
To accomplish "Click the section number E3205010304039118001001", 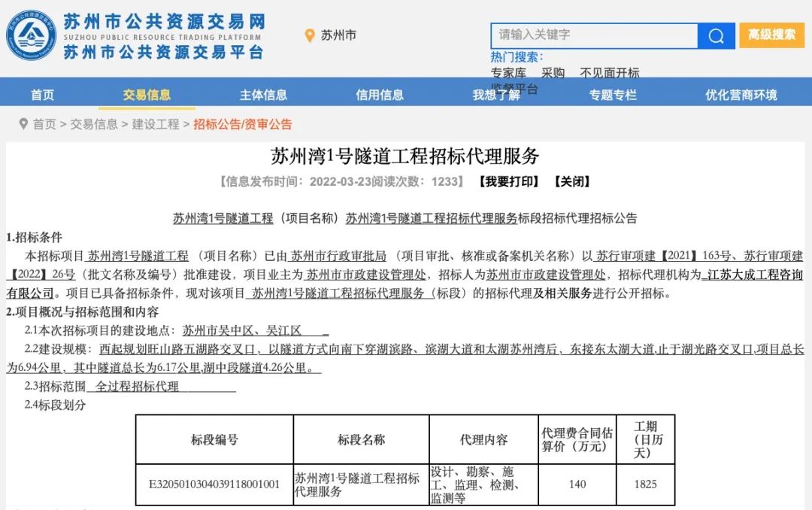I will tap(214, 484).
